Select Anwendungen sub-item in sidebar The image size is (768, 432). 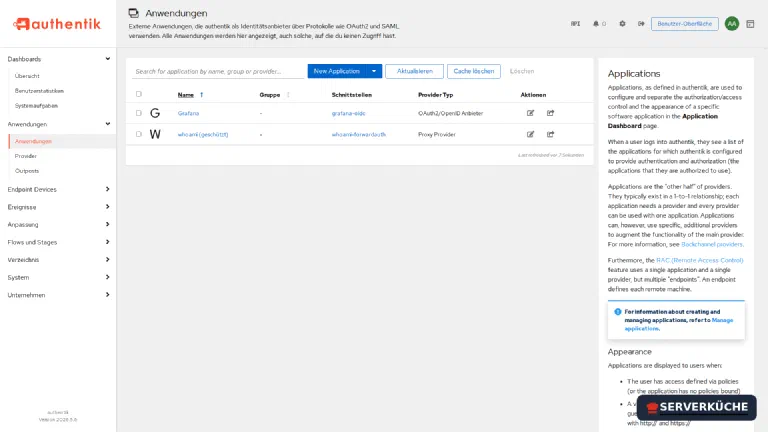[x=33, y=142]
